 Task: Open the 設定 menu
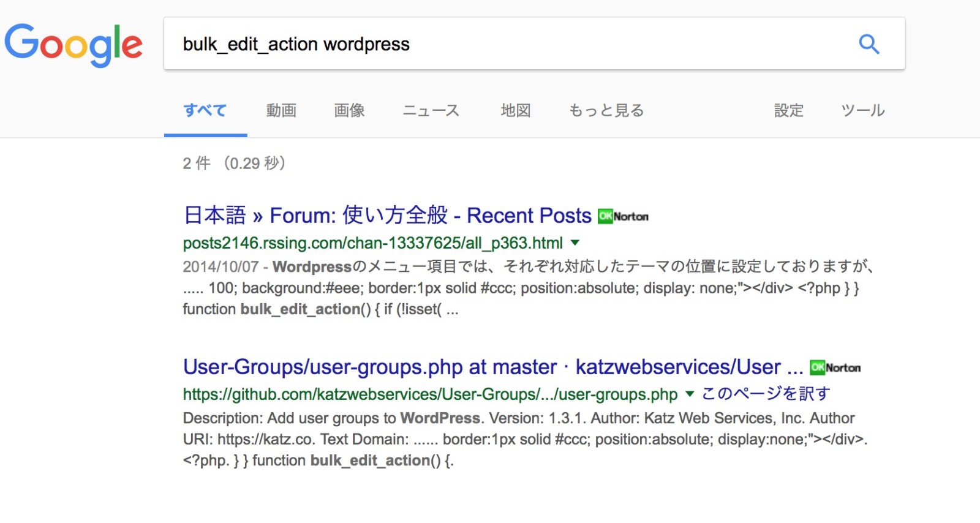pyautogui.click(x=789, y=111)
